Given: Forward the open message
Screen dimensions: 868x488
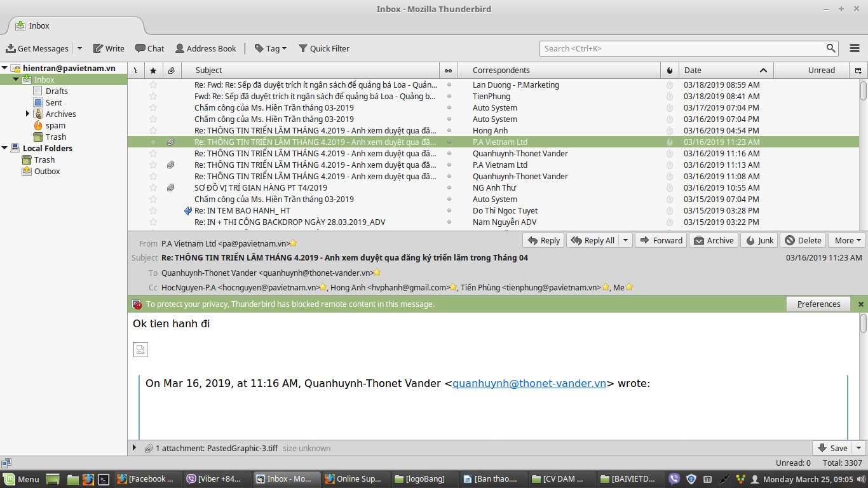Looking at the screenshot, I should 661,240.
